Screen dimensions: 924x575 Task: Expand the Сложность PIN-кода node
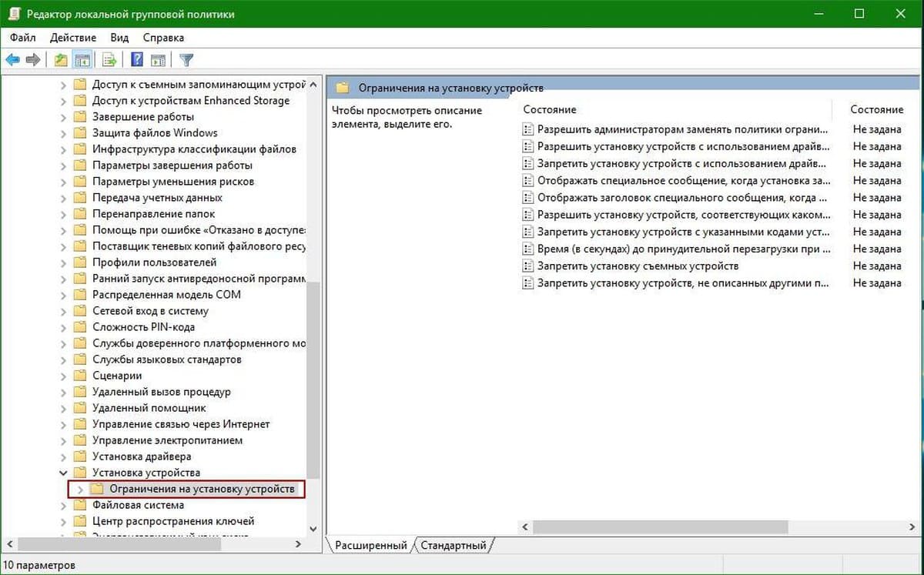coord(64,326)
